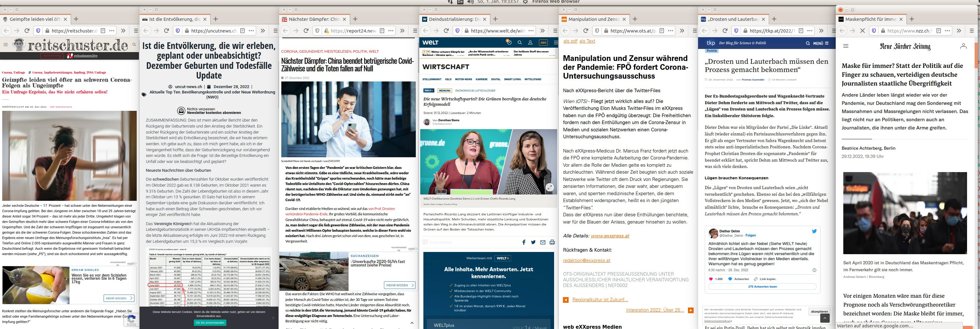Click search icon on tkp blog header
The height and width of the screenshot is (329, 980).
tap(808, 43)
